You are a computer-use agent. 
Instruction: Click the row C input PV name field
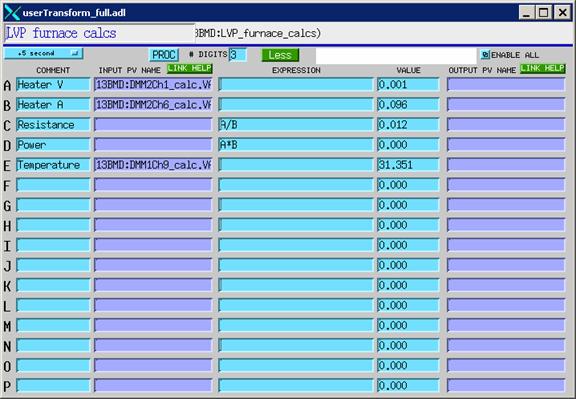pos(153,125)
